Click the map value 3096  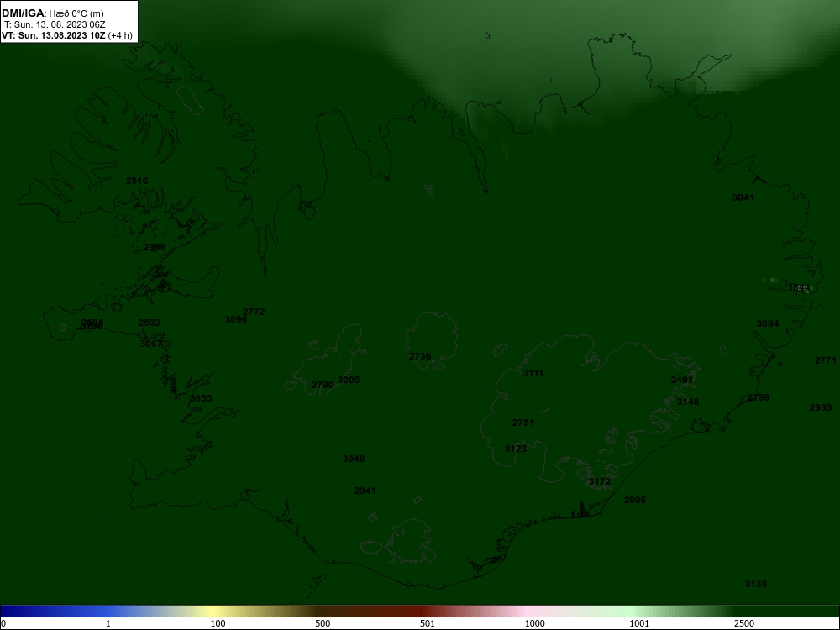tap(236, 320)
